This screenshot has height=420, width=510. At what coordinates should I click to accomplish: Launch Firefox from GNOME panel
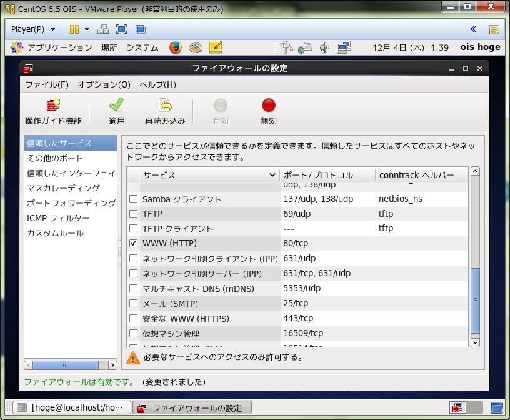(175, 47)
